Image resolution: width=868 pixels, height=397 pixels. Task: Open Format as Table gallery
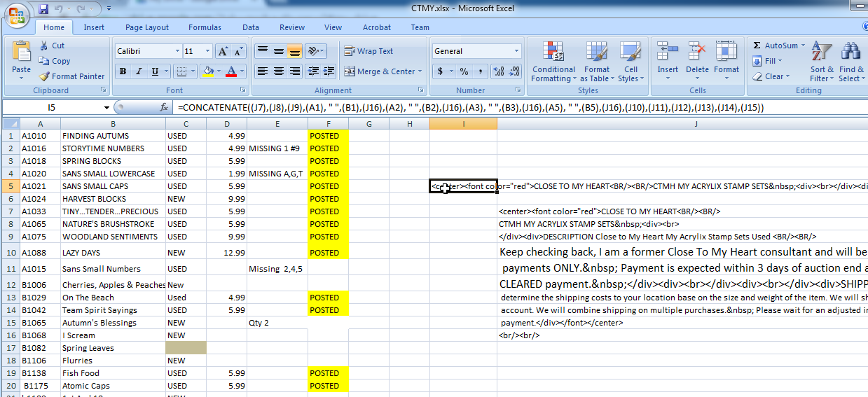pos(597,62)
